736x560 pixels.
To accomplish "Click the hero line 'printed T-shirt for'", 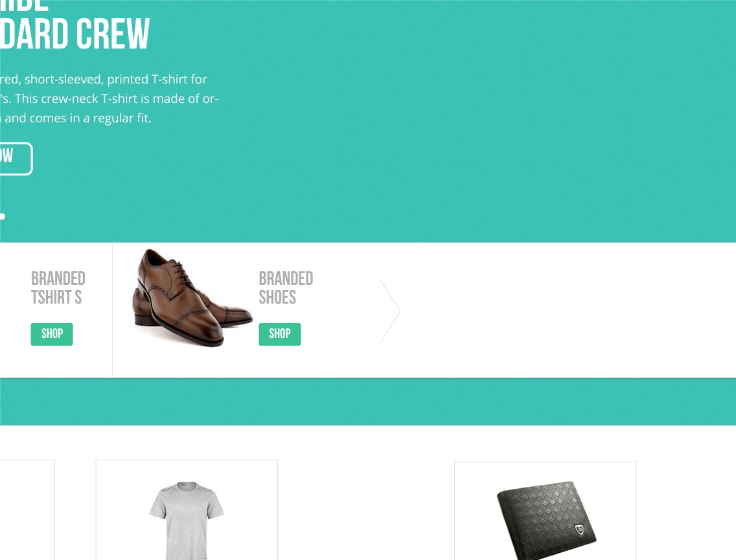I will pyautogui.click(x=157, y=79).
